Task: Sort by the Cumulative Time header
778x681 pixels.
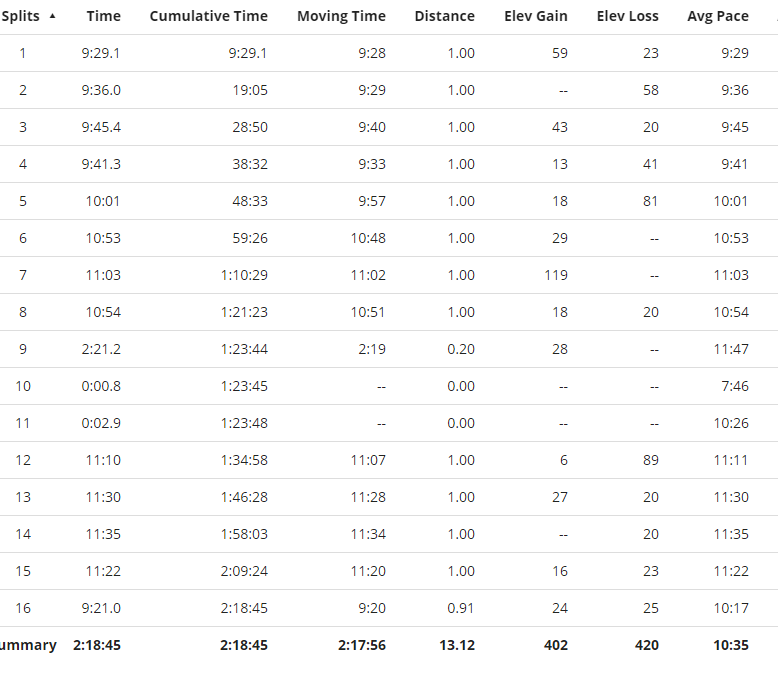Action: pos(208,16)
